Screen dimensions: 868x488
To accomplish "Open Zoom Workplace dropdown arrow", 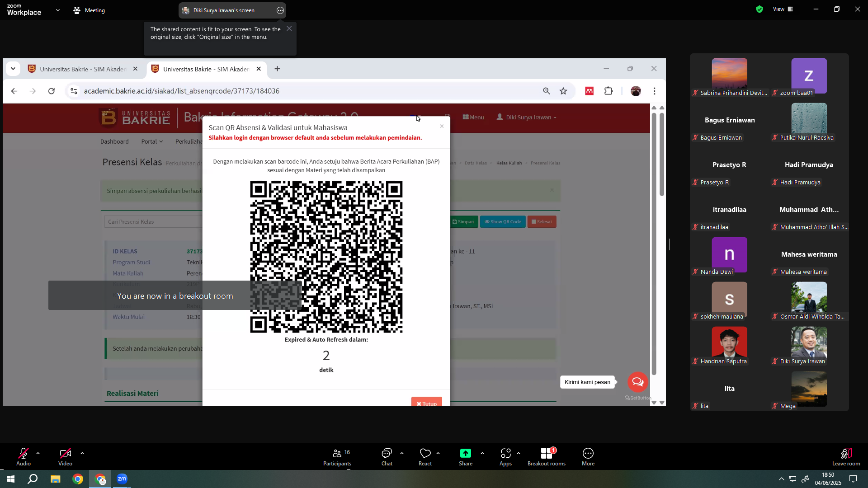I will [58, 10].
